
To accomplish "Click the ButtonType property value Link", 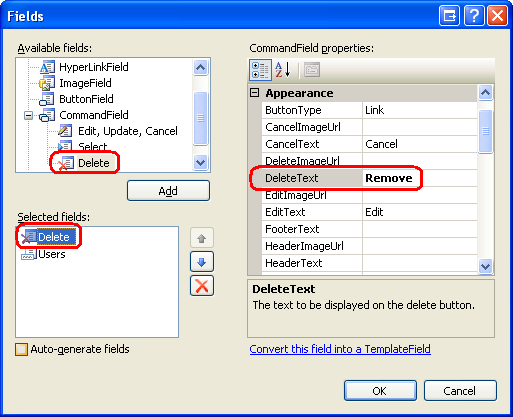I will tap(419, 110).
